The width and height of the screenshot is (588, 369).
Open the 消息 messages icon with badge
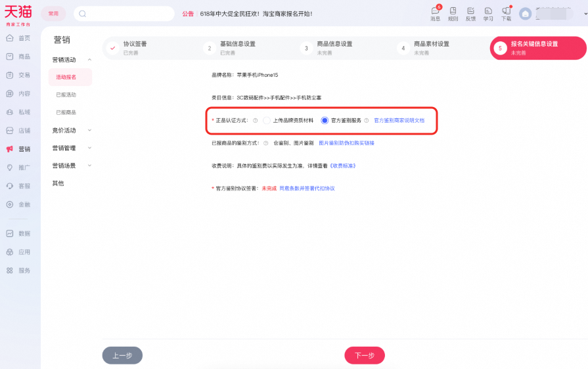pos(436,11)
